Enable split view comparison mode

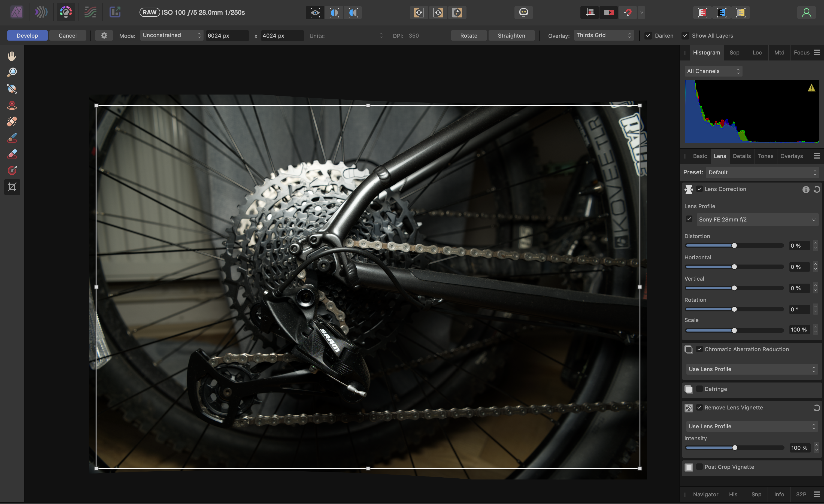[x=334, y=13]
